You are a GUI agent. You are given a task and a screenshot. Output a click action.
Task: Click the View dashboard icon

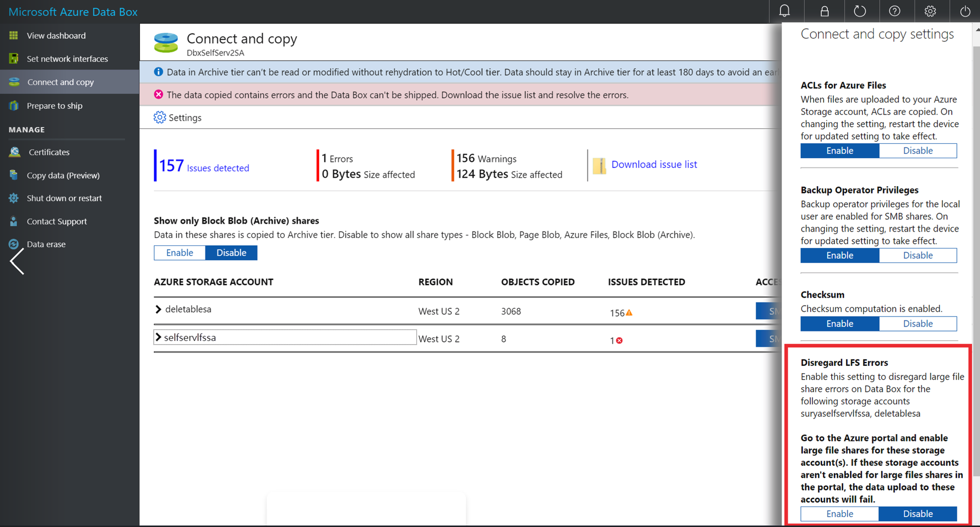point(14,35)
